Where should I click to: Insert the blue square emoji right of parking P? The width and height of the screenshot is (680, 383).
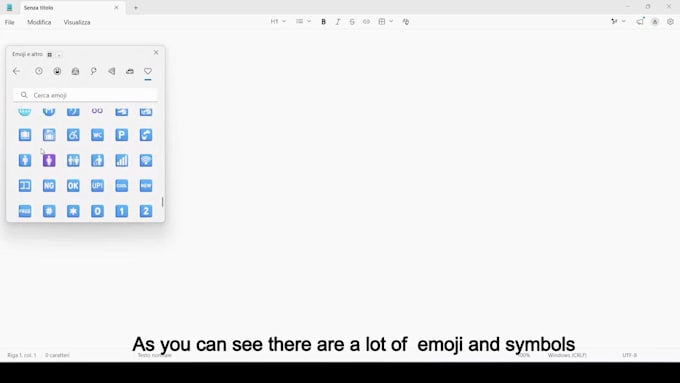click(146, 135)
